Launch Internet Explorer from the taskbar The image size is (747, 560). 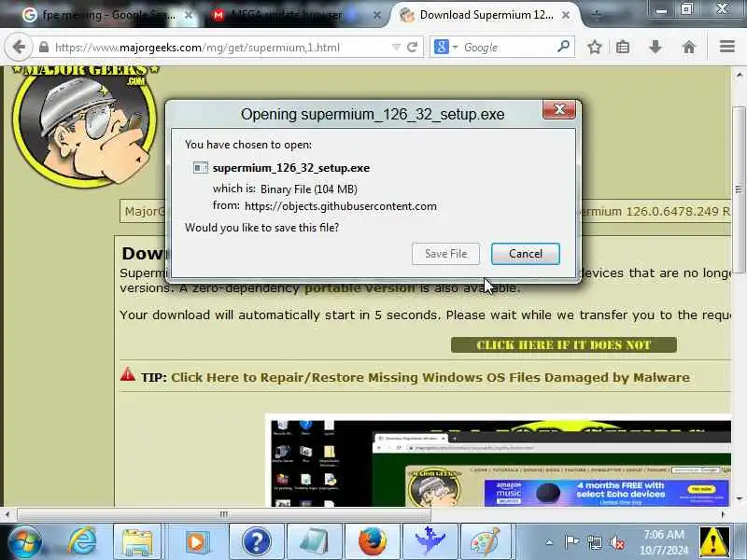tap(82, 542)
